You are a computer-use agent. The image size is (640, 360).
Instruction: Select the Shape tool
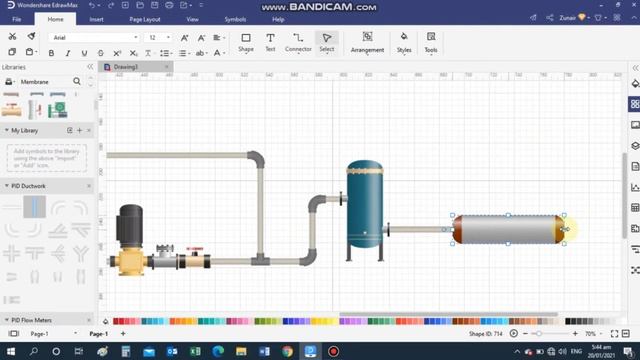[246, 42]
